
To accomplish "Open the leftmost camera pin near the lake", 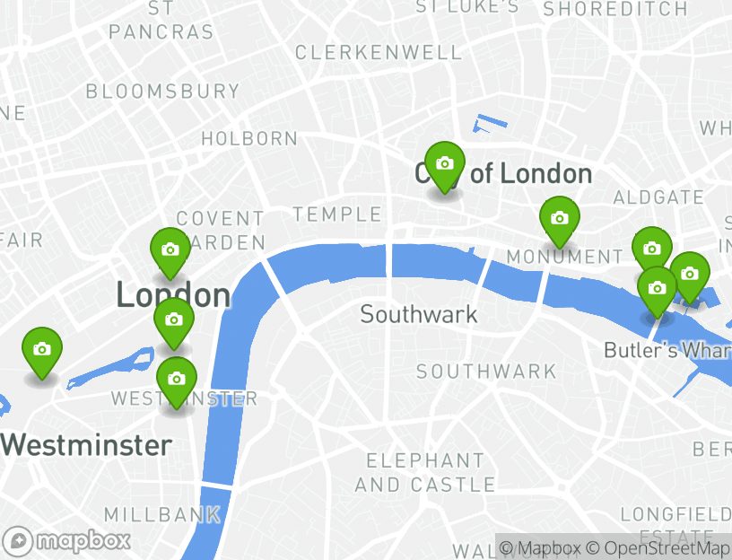I will click(42, 353).
